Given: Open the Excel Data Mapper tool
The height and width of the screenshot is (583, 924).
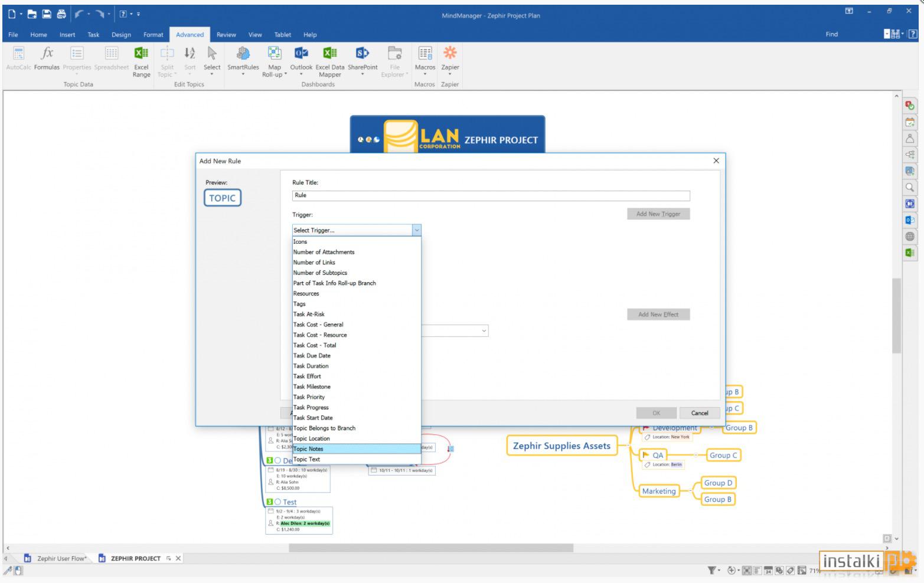Looking at the screenshot, I should pyautogui.click(x=330, y=61).
